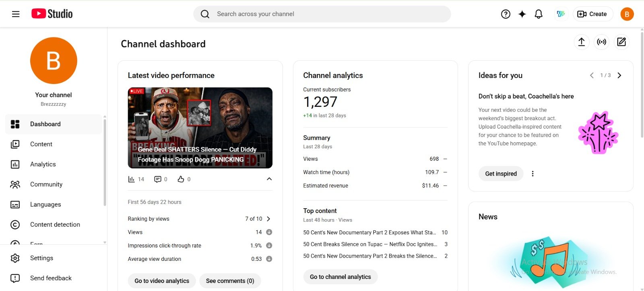Open the latest video thumbnail
Screen dimensions: 644x291
[200, 128]
